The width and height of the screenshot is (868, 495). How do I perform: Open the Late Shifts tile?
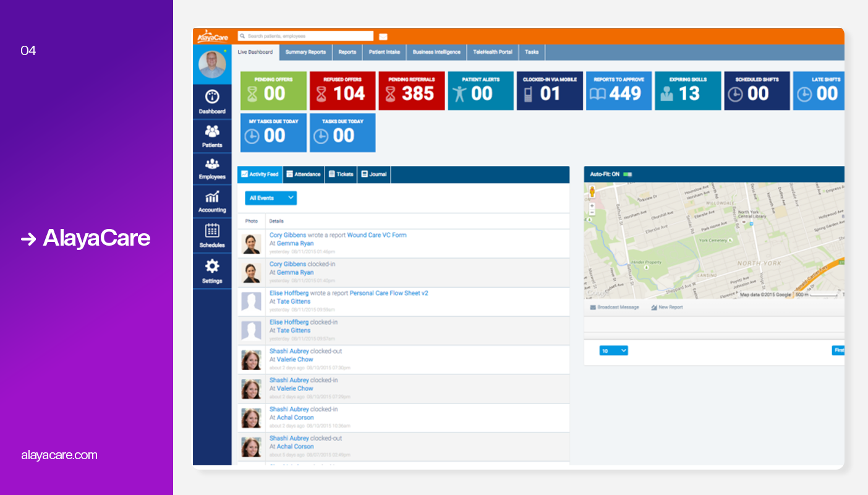(x=819, y=91)
